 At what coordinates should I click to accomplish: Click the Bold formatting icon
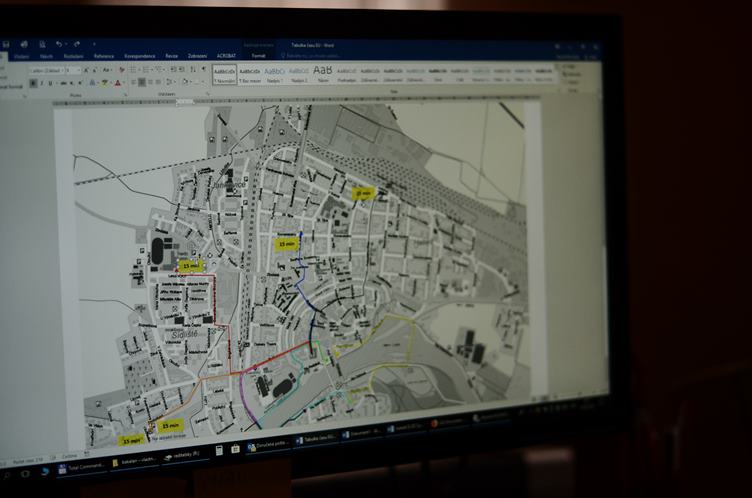click(35, 83)
